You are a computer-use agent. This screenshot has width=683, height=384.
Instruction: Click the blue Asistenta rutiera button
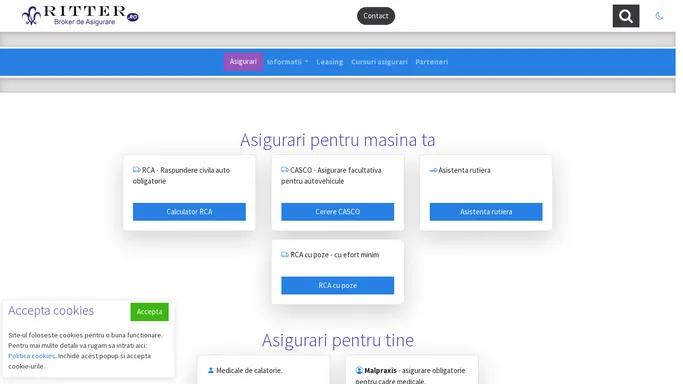486,212
